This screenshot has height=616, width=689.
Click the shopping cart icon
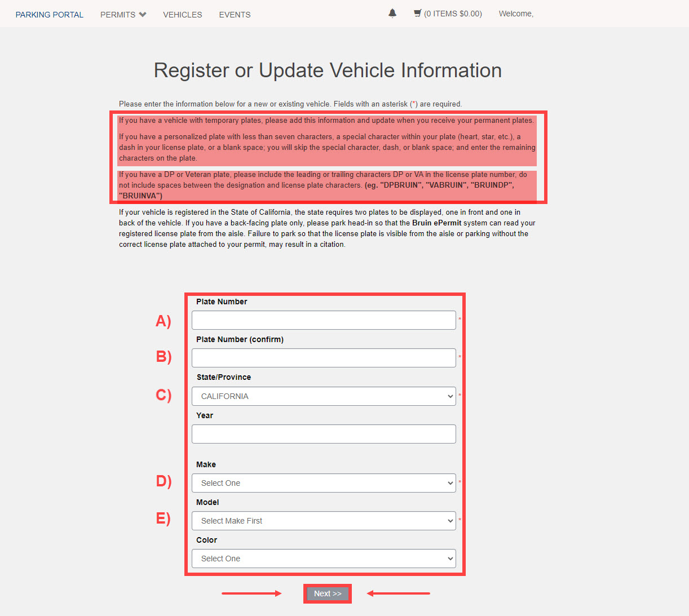point(417,13)
